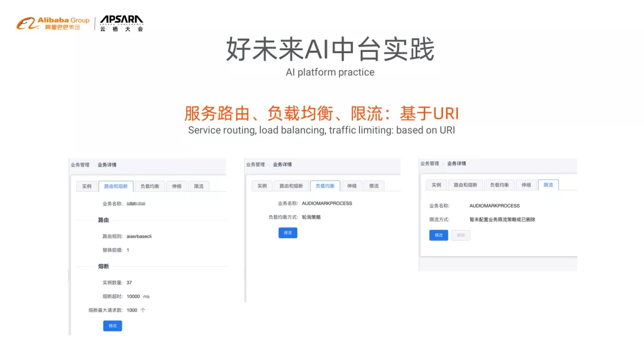Open 实例 tab in the left panel
644x363 pixels.
pyautogui.click(x=86, y=186)
